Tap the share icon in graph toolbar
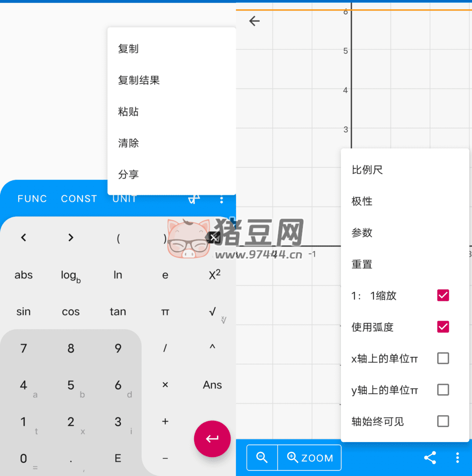This screenshot has width=472, height=476. (x=430, y=458)
